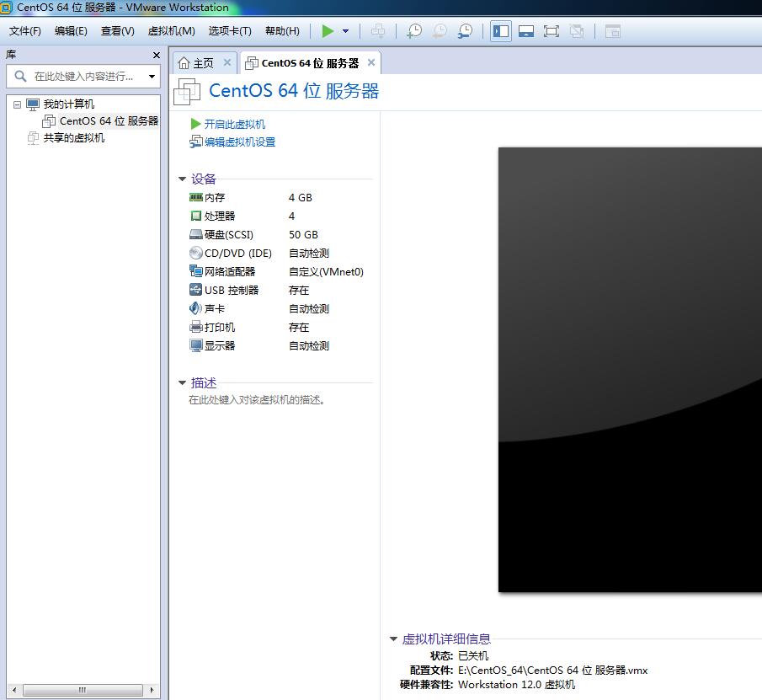The width and height of the screenshot is (762, 700).
Task: Click the configuration file path text
Action: 552,671
